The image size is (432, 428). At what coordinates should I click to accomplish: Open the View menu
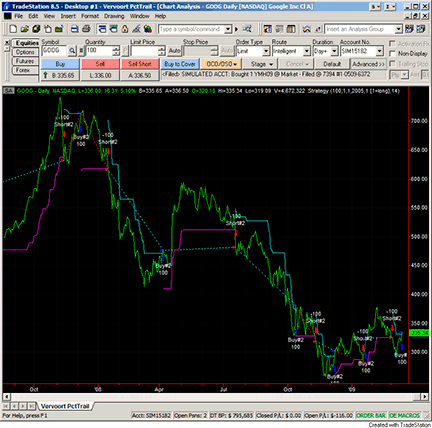pos(49,16)
